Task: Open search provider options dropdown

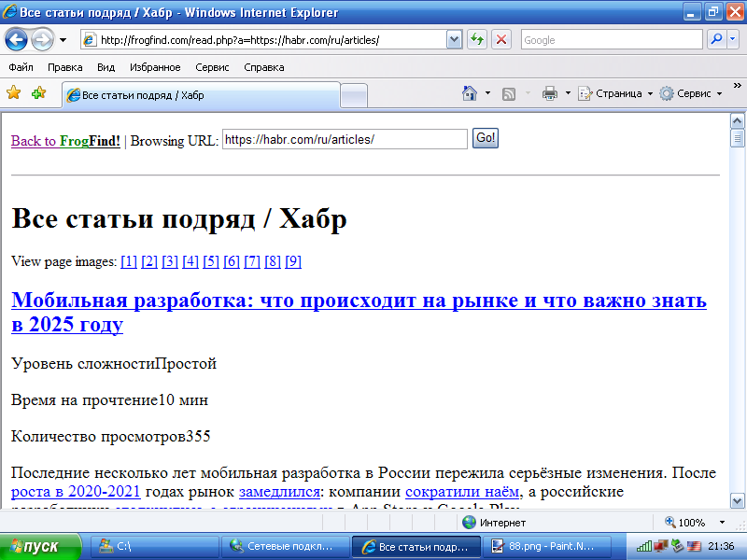Action: point(733,39)
